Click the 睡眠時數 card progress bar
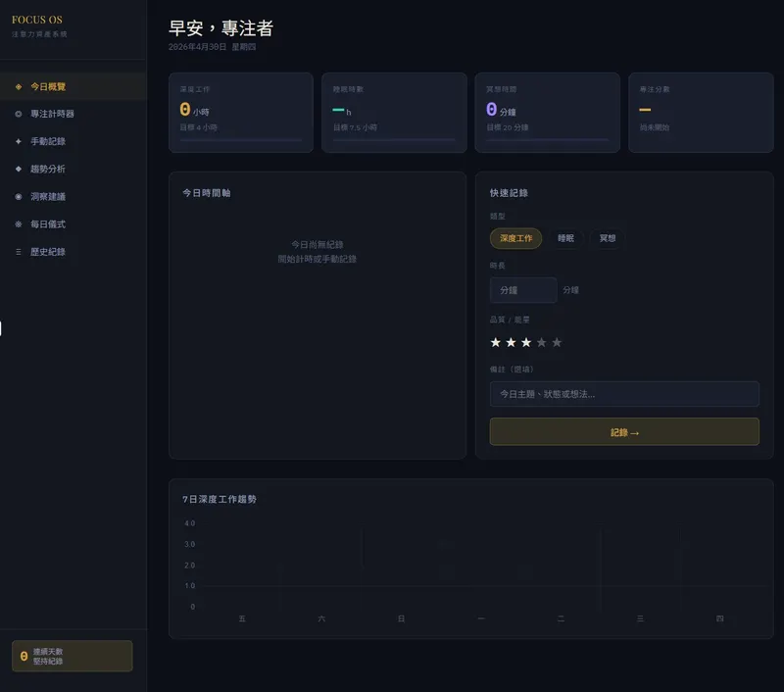This screenshot has height=692, width=784. (395, 140)
